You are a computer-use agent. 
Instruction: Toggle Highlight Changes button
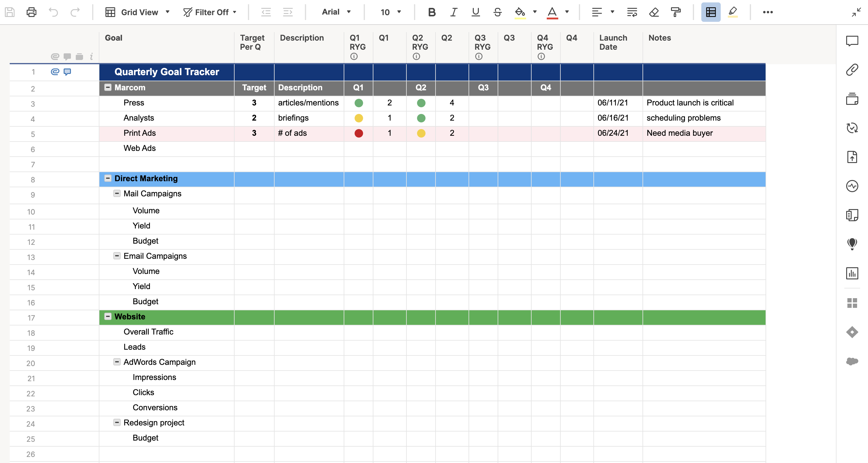[733, 12]
